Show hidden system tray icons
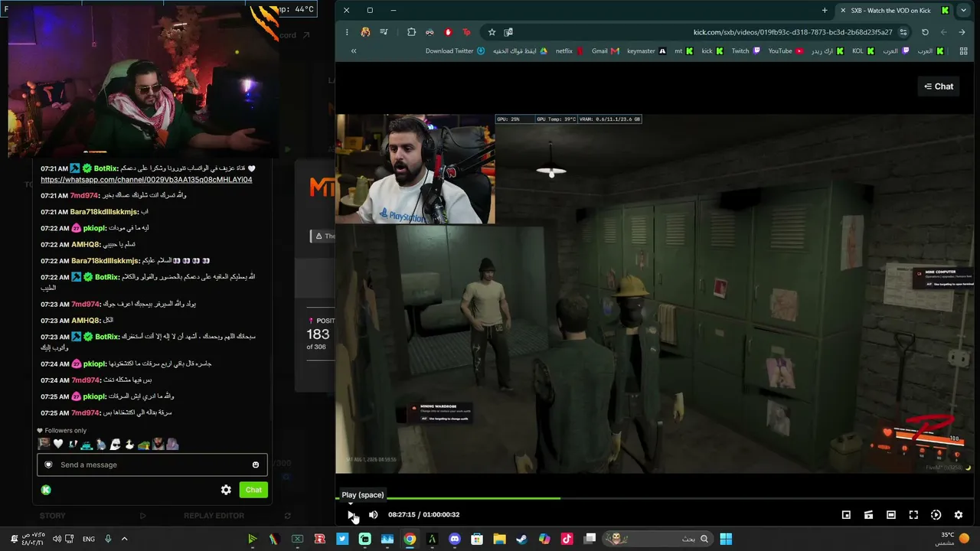This screenshot has height=551, width=980. 124,539
